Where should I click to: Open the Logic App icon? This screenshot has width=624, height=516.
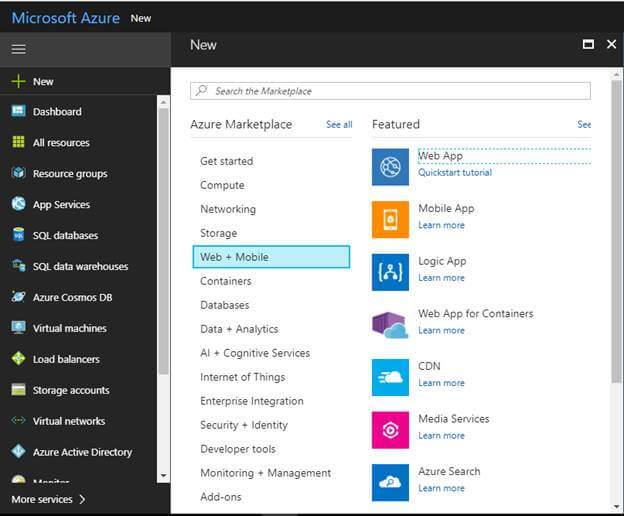390,271
